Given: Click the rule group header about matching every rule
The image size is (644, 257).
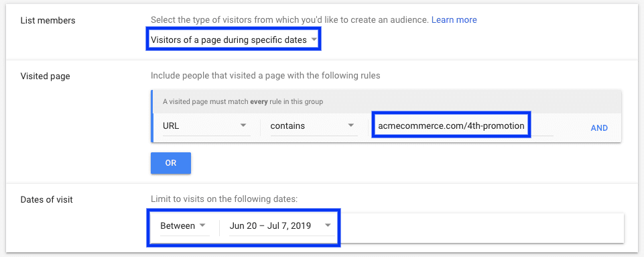Looking at the screenshot, I should point(386,102).
